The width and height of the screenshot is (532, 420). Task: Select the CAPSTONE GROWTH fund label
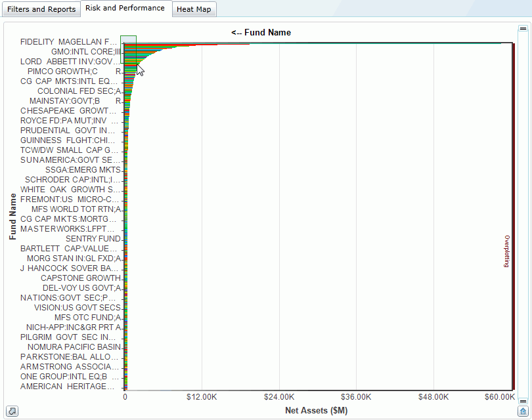click(81, 278)
